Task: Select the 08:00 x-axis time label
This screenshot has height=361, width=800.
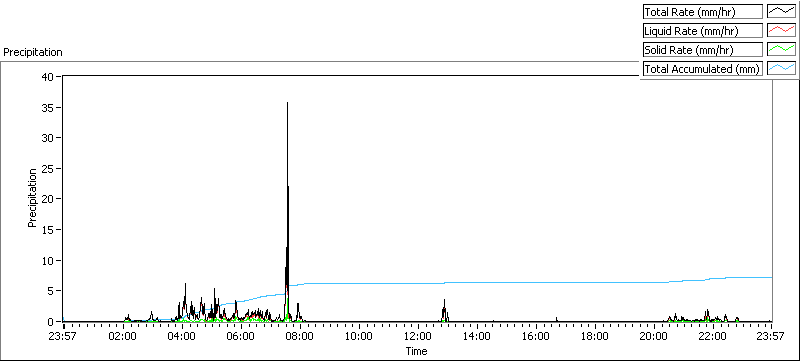Action: [x=300, y=336]
